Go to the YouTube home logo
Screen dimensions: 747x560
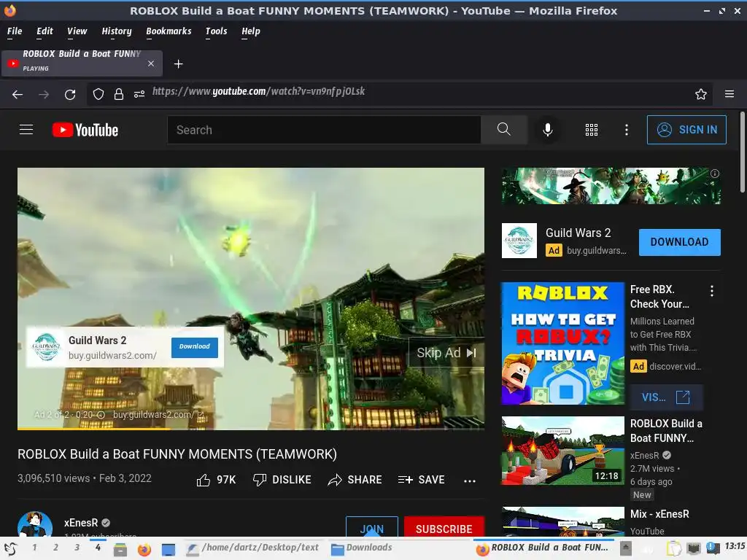click(x=85, y=130)
